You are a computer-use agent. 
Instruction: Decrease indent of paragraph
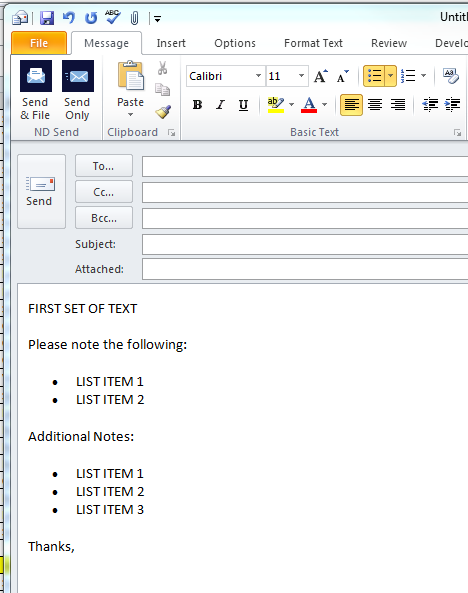pos(430,105)
